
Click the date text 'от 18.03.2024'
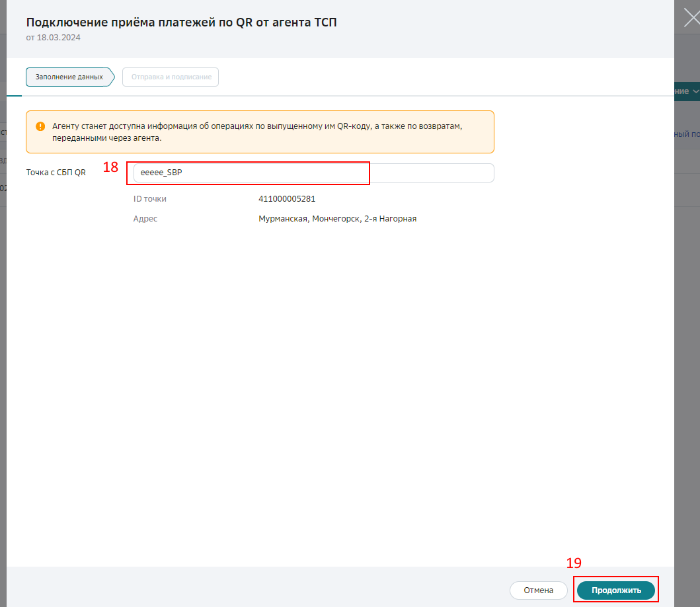53,38
